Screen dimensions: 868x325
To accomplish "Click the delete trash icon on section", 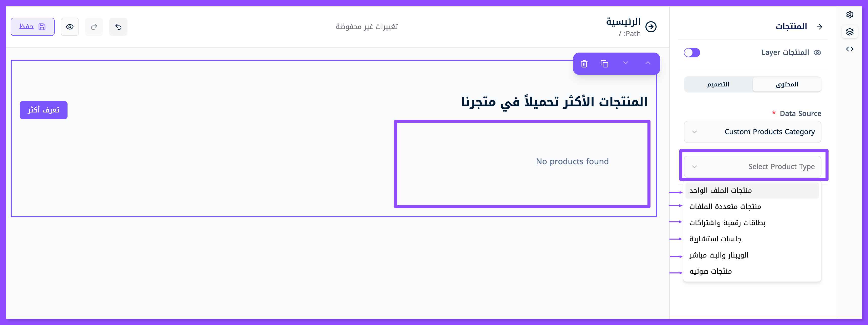I will 584,64.
